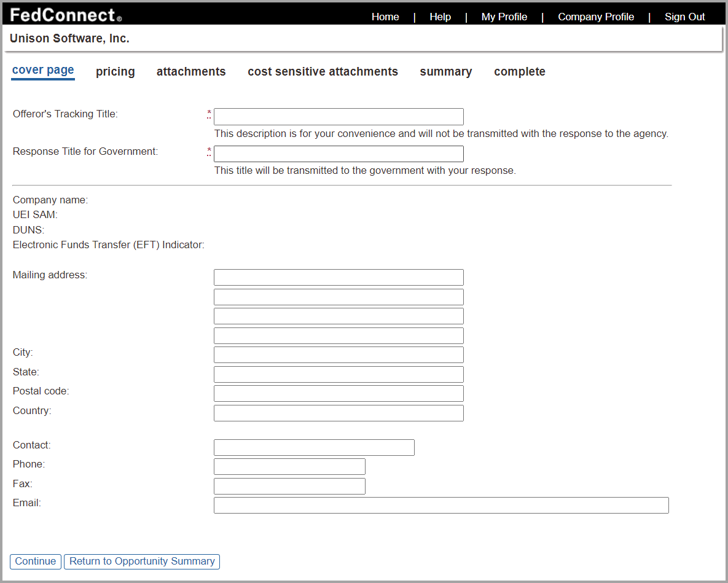Select the Postal code field
The image size is (728, 583).
339,394
